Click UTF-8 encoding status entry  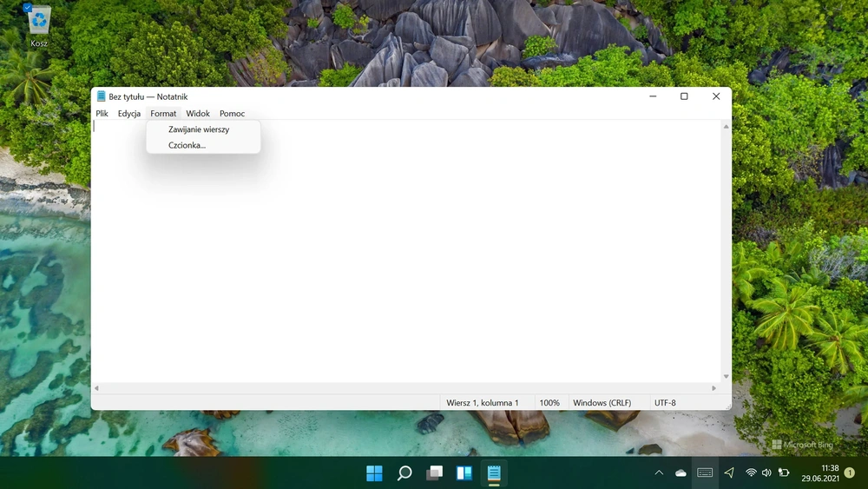(665, 403)
